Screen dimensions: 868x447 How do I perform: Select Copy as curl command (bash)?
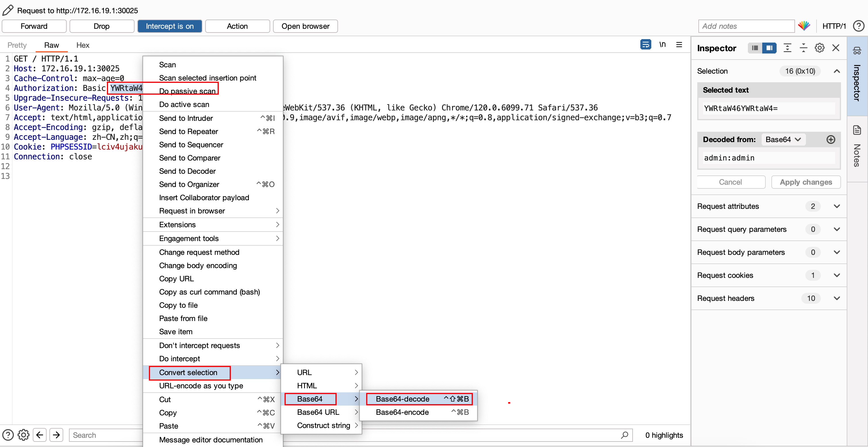coord(213,292)
